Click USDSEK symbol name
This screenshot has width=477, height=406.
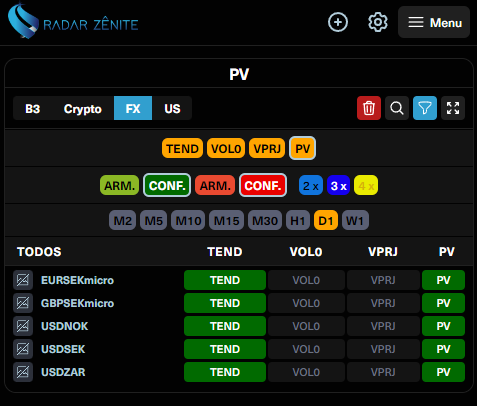point(63,349)
